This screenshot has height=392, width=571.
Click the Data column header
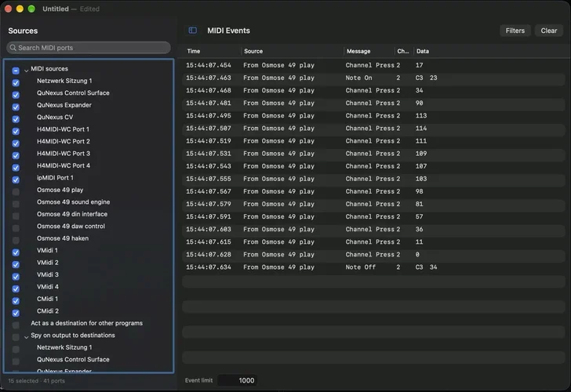pyautogui.click(x=423, y=51)
